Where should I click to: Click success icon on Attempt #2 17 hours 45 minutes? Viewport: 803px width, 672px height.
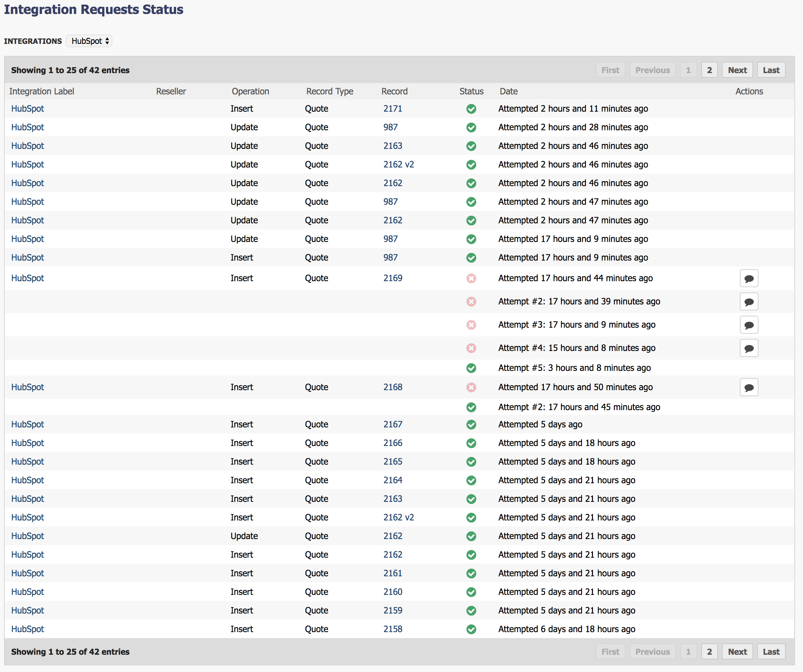(x=471, y=407)
